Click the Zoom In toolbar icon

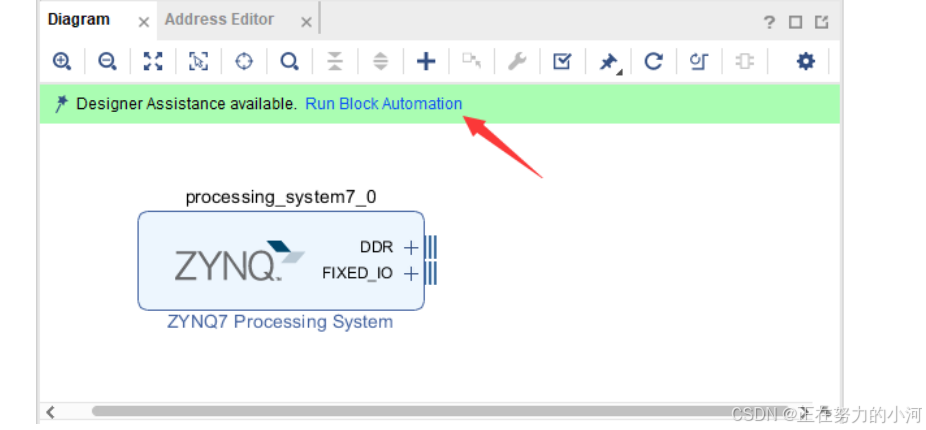[x=62, y=61]
